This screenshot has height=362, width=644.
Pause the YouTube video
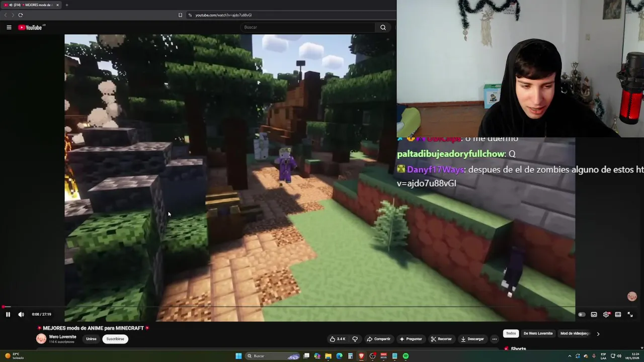8,314
